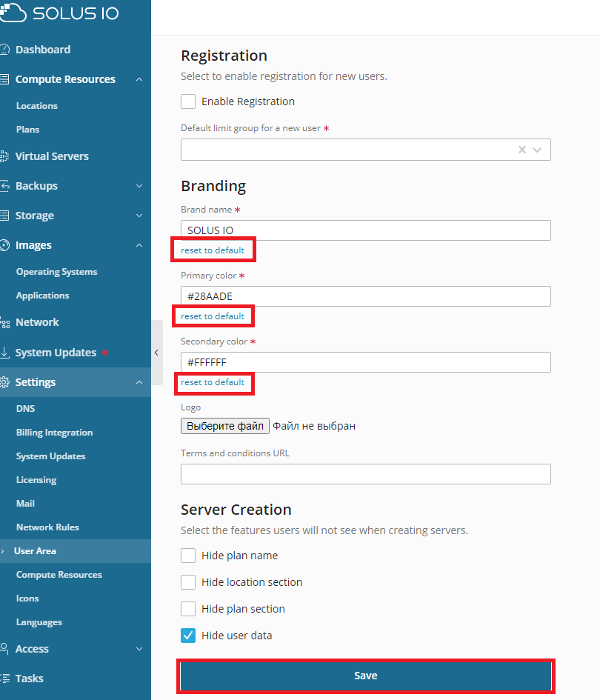The image size is (600, 700).
Task: Reset Secondary color to default
Action: point(213,382)
